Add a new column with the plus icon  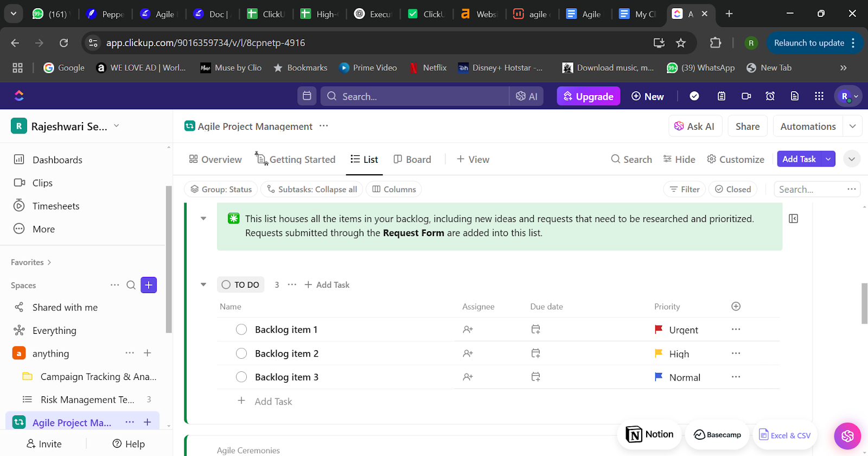[736, 306]
